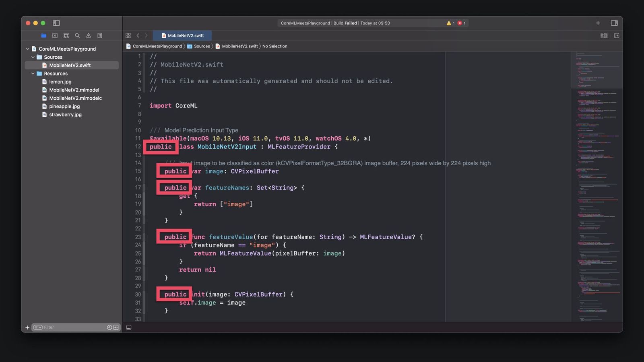
Task: Collapse the CoreMLMeetsPlayground project tree
Action: [27, 49]
